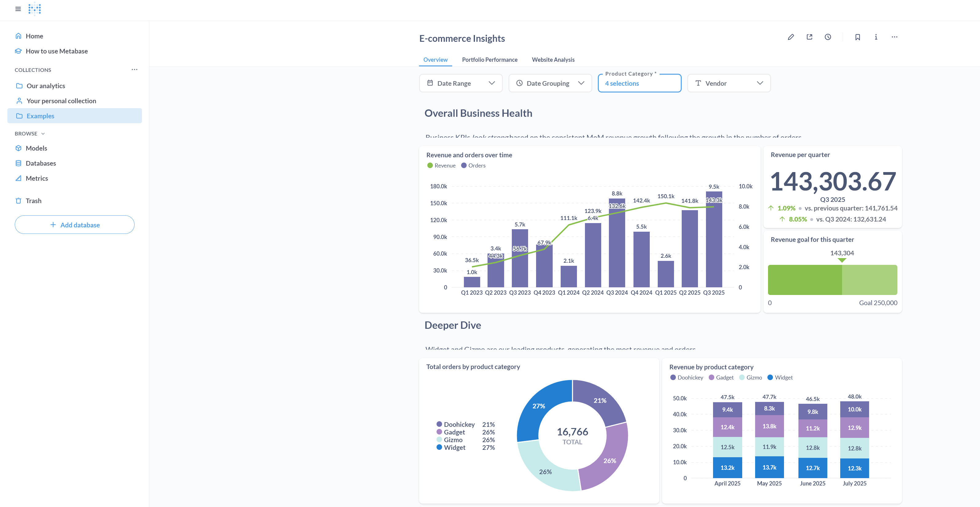Click the 16,766 total in the donut
This screenshot has width=980, height=507.
coord(572,432)
